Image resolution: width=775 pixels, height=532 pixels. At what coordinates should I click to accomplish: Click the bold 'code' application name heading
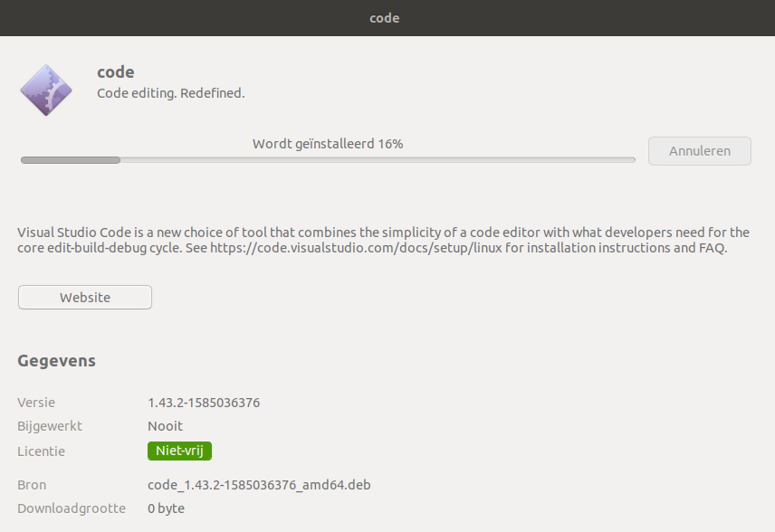116,72
